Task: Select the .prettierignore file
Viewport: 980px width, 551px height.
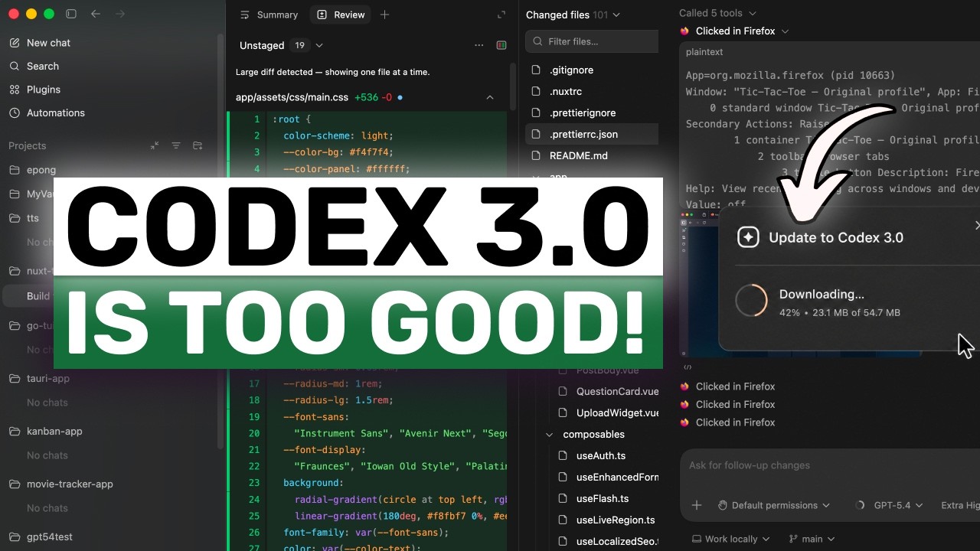Action: (583, 112)
